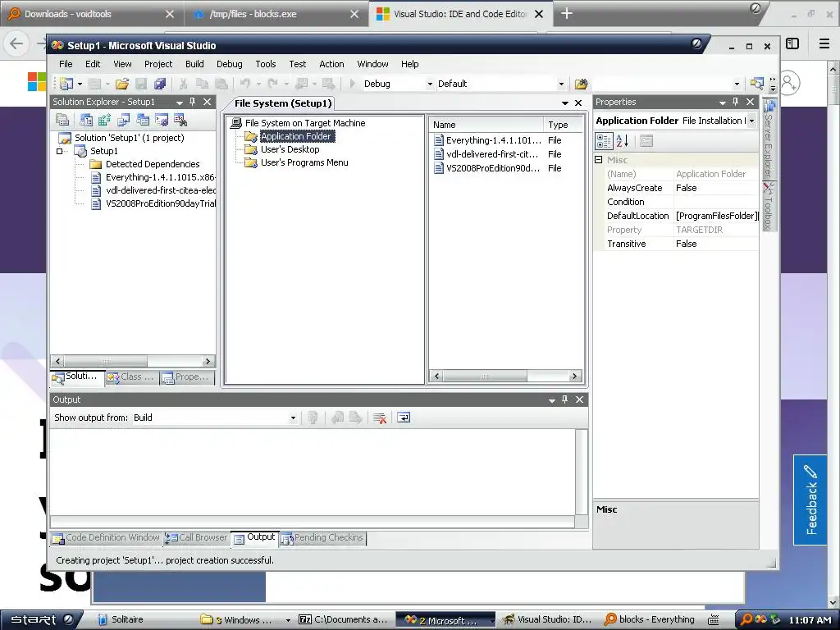Open the Solution Platforms Default dropdown
This screenshot has width=840, height=630.
coord(561,84)
